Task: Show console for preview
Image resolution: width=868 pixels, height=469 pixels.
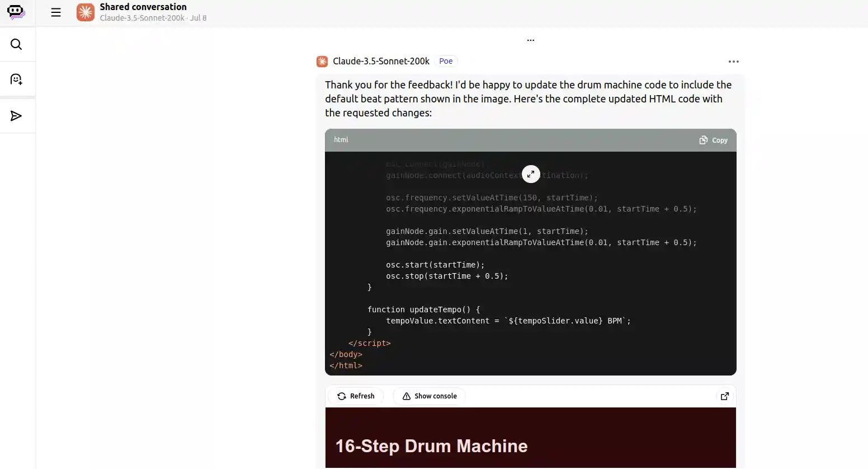Action: pos(430,396)
